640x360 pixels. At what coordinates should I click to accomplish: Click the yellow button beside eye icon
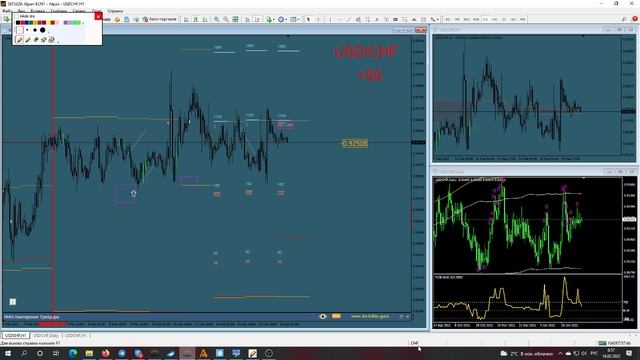[336, 316]
